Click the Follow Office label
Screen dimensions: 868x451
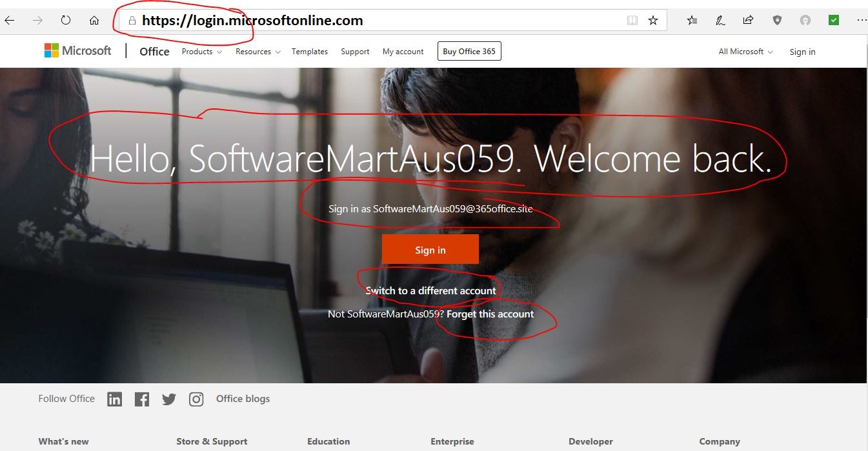coord(66,399)
